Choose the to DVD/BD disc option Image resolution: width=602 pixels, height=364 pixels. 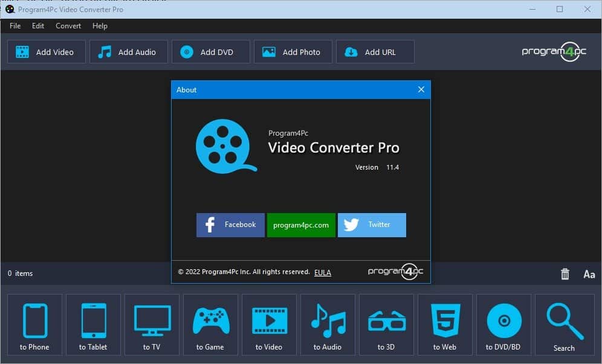503,325
